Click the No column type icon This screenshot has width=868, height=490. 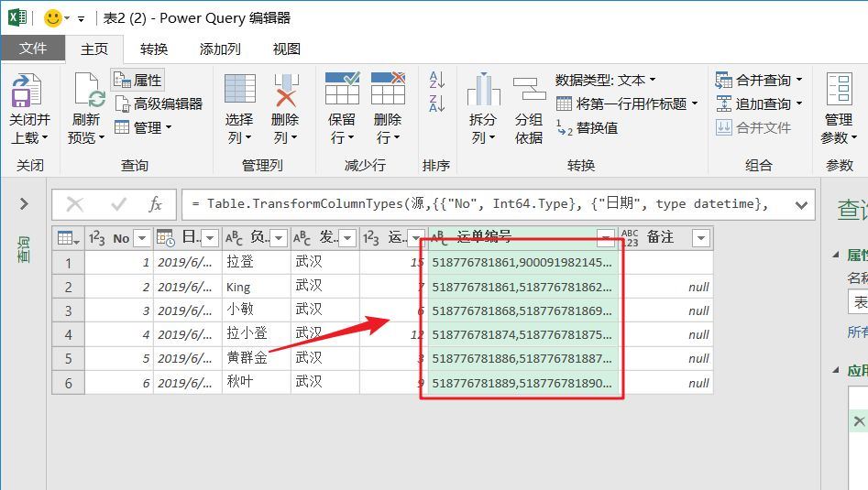[97, 238]
